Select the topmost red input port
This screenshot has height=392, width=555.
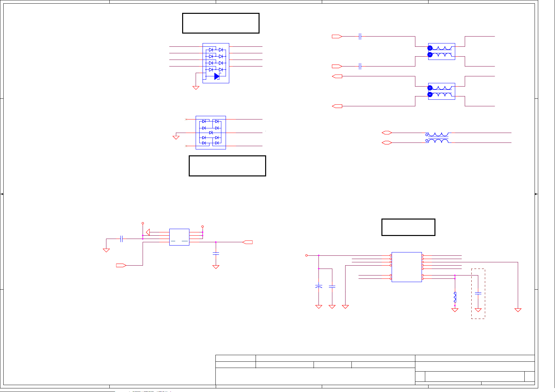point(337,37)
